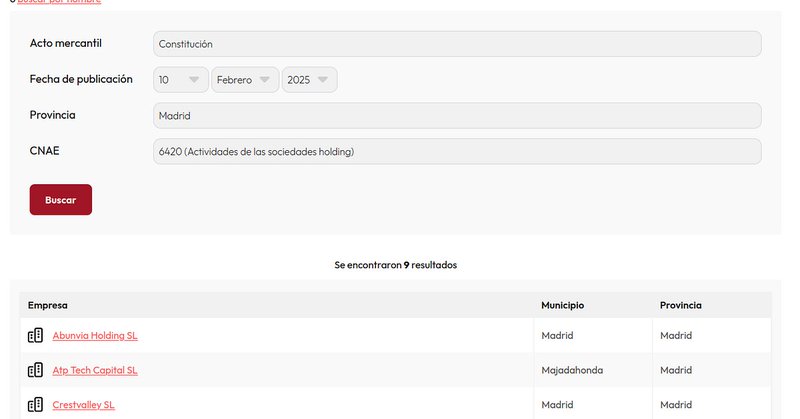800x419 pixels.
Task: Open the day dropdown showing 10
Action: pyautogui.click(x=181, y=80)
